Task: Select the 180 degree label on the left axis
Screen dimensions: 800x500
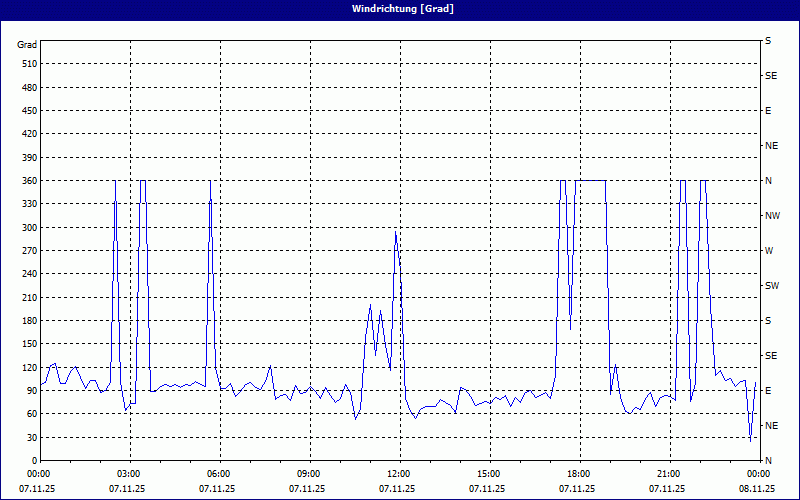Action: 27,321
